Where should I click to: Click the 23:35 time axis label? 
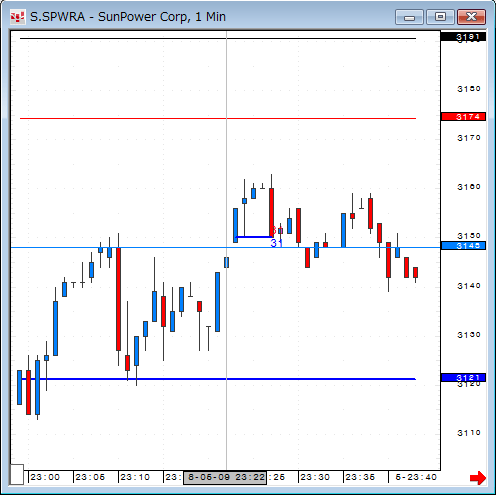click(x=360, y=477)
